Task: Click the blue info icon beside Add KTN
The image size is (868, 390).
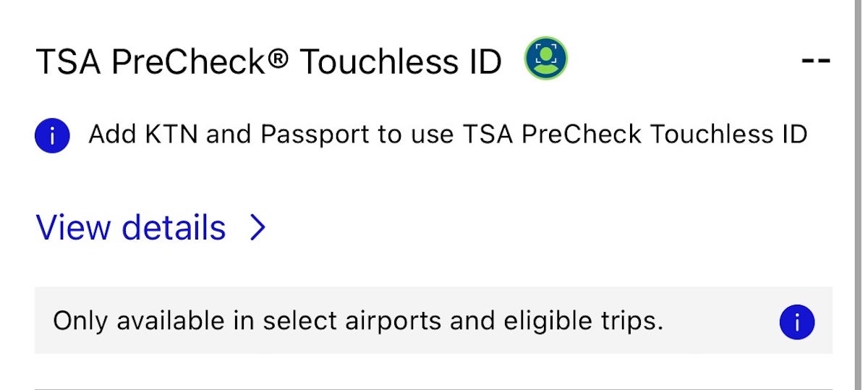Action: (52, 136)
